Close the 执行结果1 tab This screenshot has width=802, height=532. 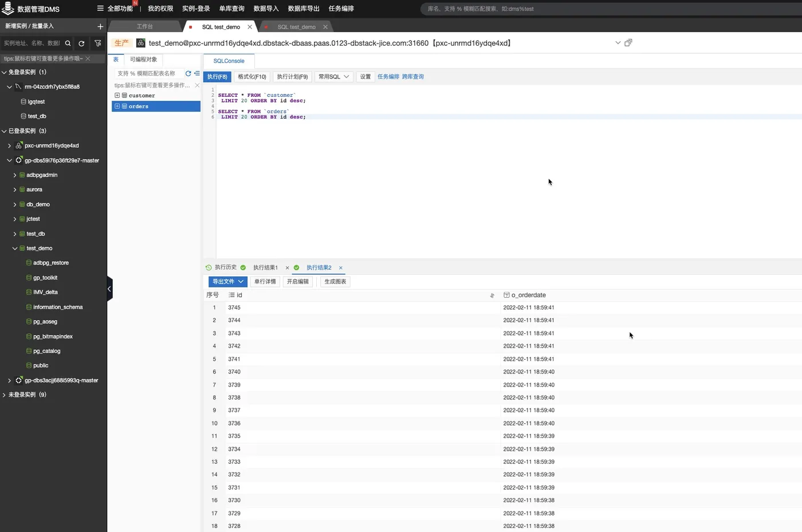click(x=288, y=267)
